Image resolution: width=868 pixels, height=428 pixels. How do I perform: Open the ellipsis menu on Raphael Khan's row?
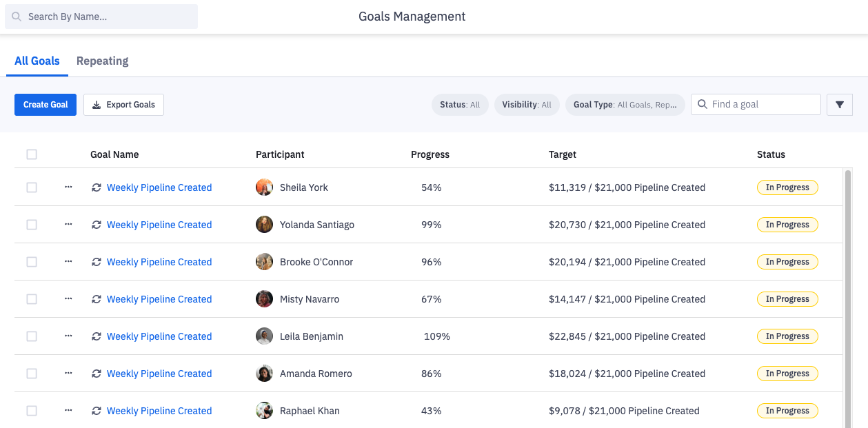click(68, 410)
